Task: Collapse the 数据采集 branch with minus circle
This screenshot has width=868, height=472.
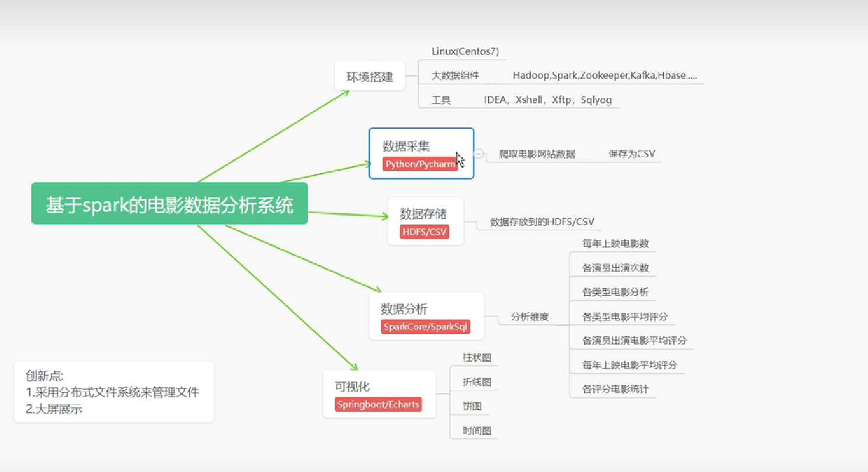Action: click(479, 153)
